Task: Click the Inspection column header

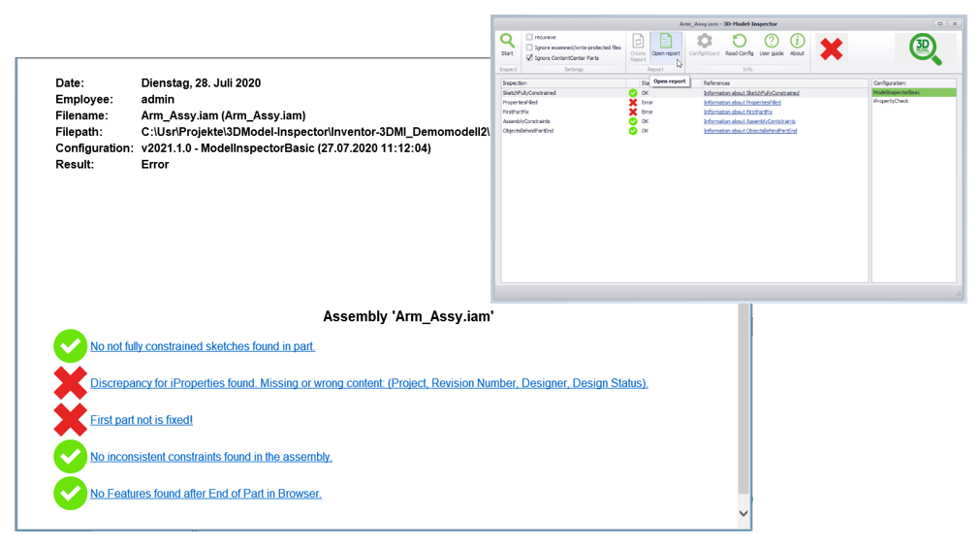Action: (x=564, y=83)
